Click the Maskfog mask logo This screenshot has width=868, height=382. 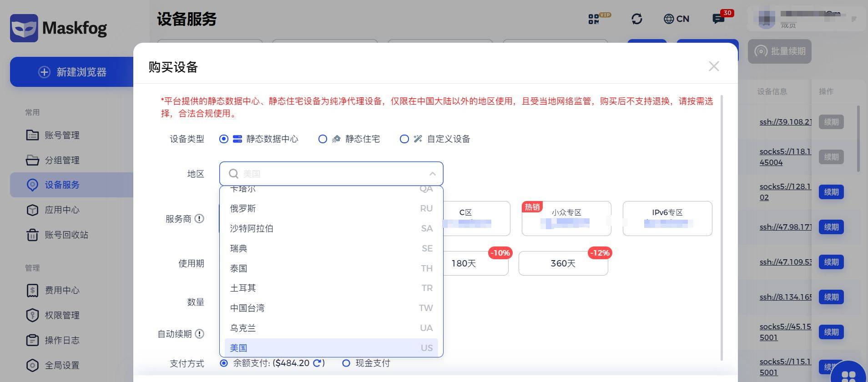24,28
